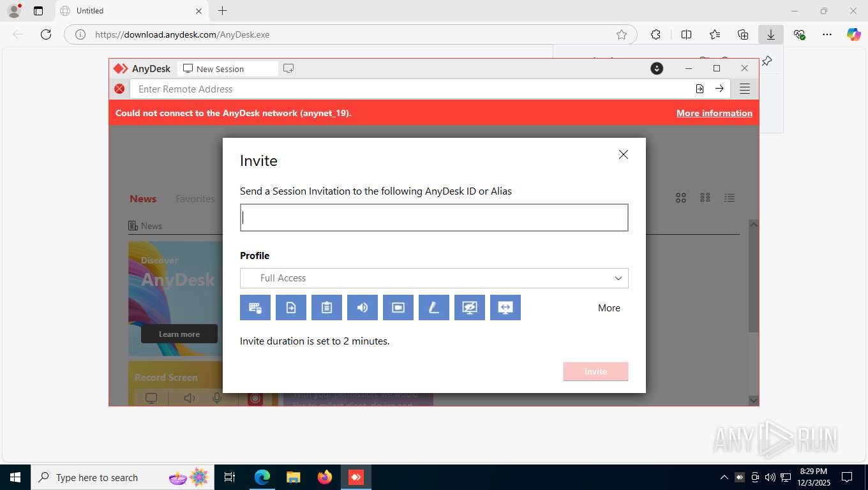Screen dimensions: 868x490
Task: Close the Invite dialog
Action: [x=624, y=154]
